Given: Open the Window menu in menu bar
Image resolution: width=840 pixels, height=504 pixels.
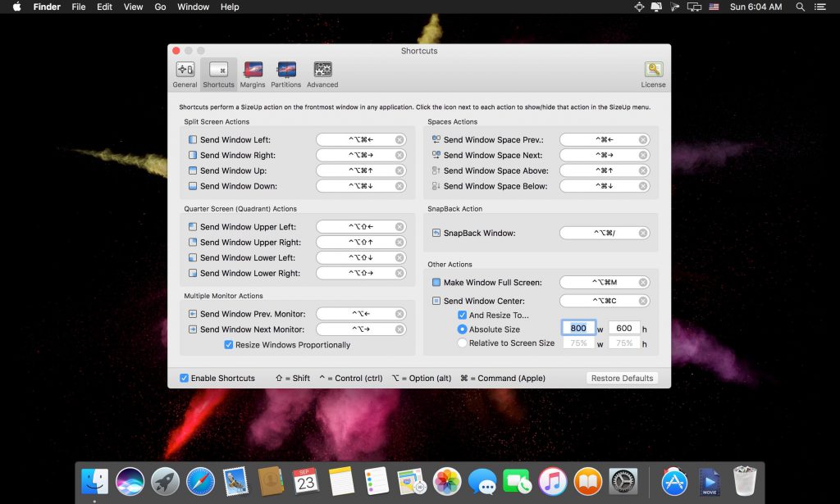Looking at the screenshot, I should 193,7.
